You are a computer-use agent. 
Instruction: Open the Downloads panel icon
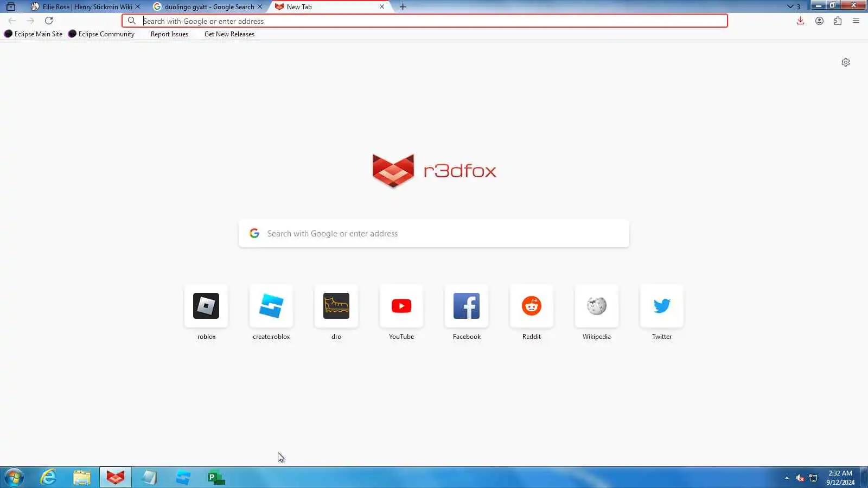800,21
